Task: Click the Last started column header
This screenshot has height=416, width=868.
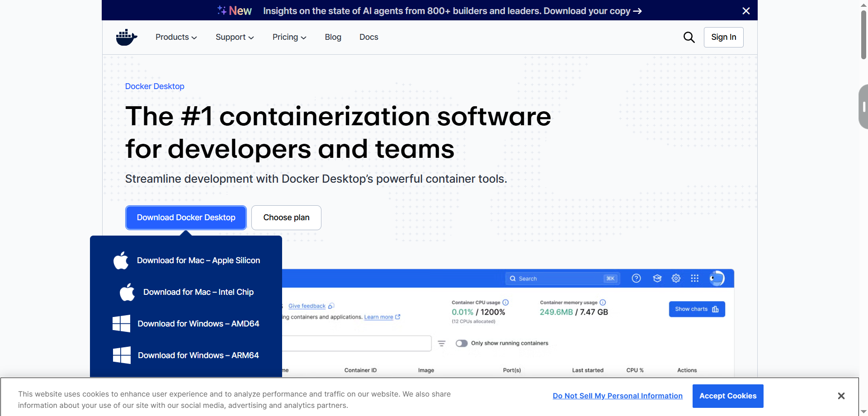Action: [588, 370]
